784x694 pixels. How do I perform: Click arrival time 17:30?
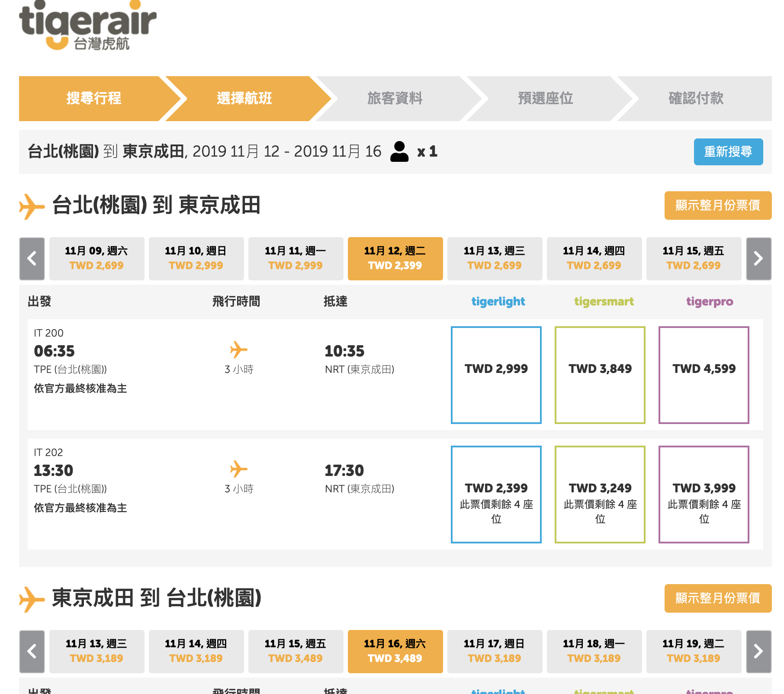pyautogui.click(x=344, y=470)
